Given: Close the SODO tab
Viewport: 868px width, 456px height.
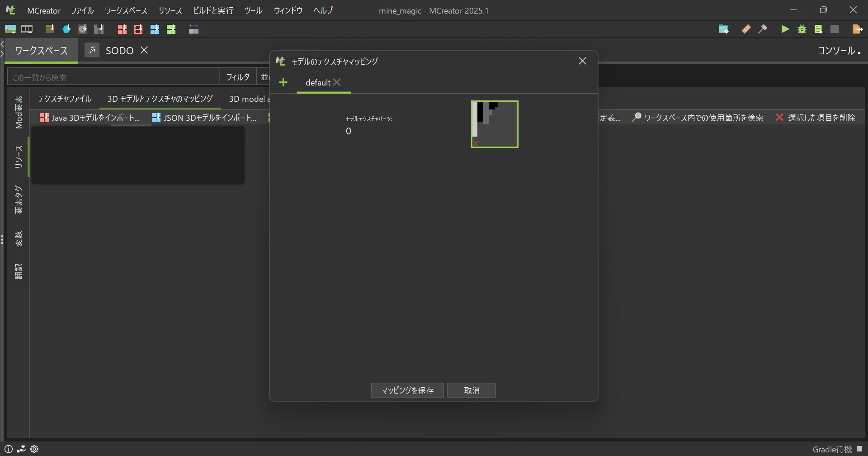Looking at the screenshot, I should (144, 50).
